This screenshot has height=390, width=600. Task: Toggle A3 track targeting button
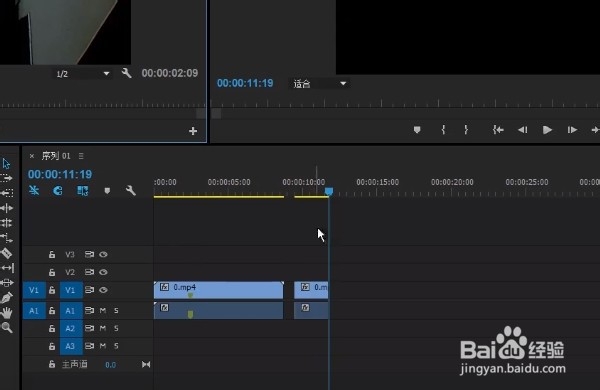[71, 346]
